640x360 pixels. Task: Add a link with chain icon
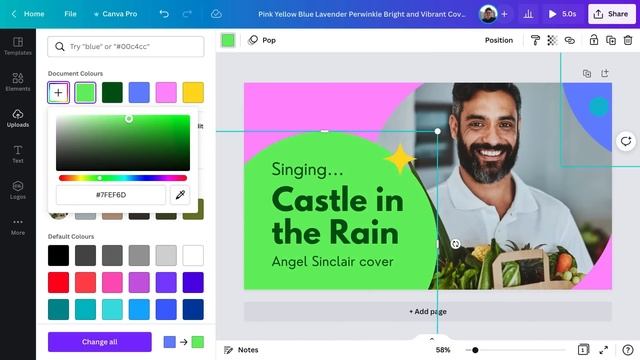point(570,40)
